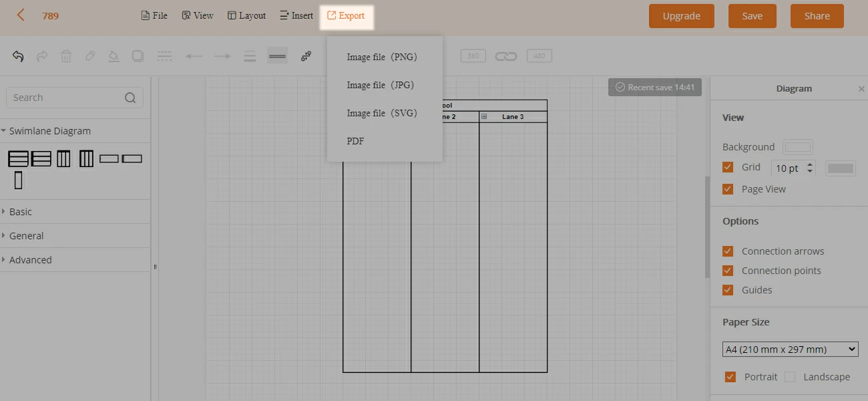Uncheck the Portrait orientation box
Screen dimensions: 868x401
coord(730,377)
